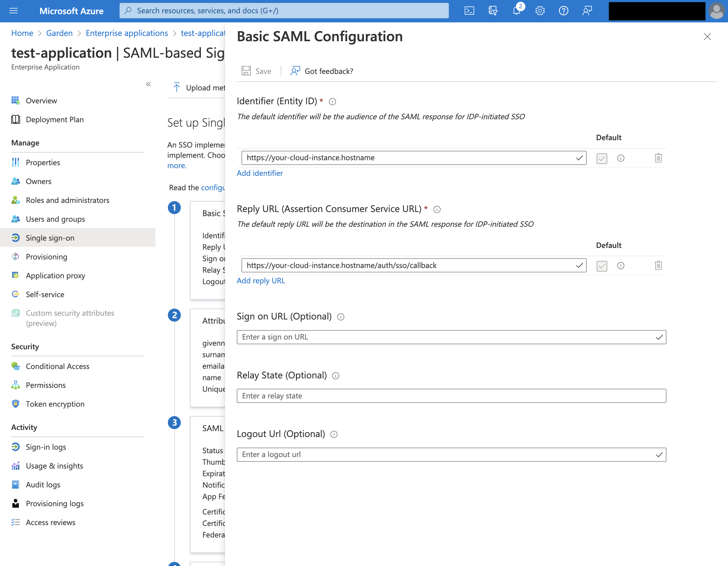
Task: Toggle Default checkbox for the identifier
Action: (602, 158)
